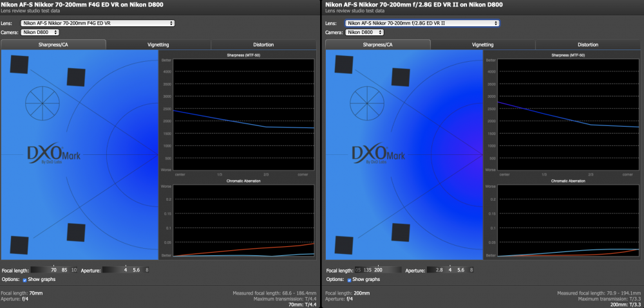
Task: Set aperture to 4 in f/2.8G VR II panel
Action: tap(450, 270)
